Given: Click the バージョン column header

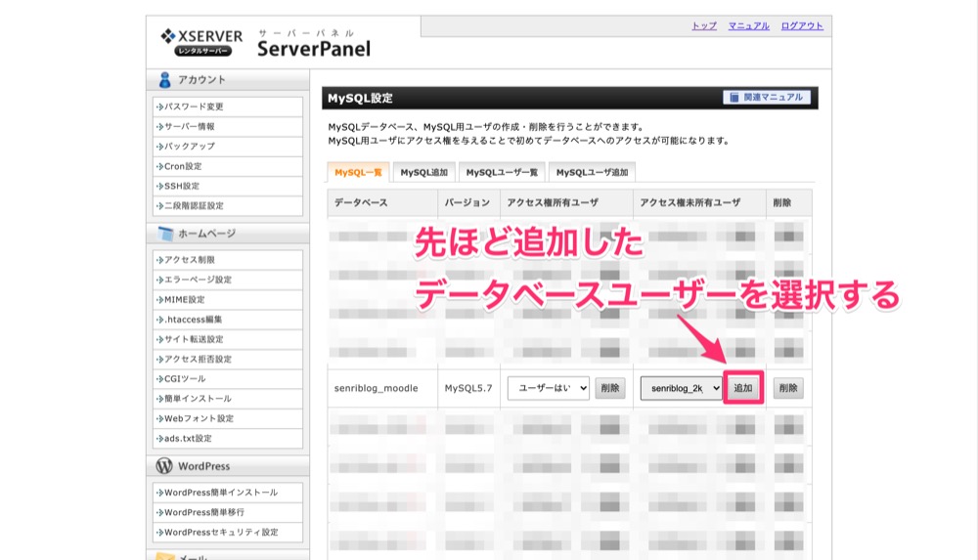Looking at the screenshot, I should point(467,202).
